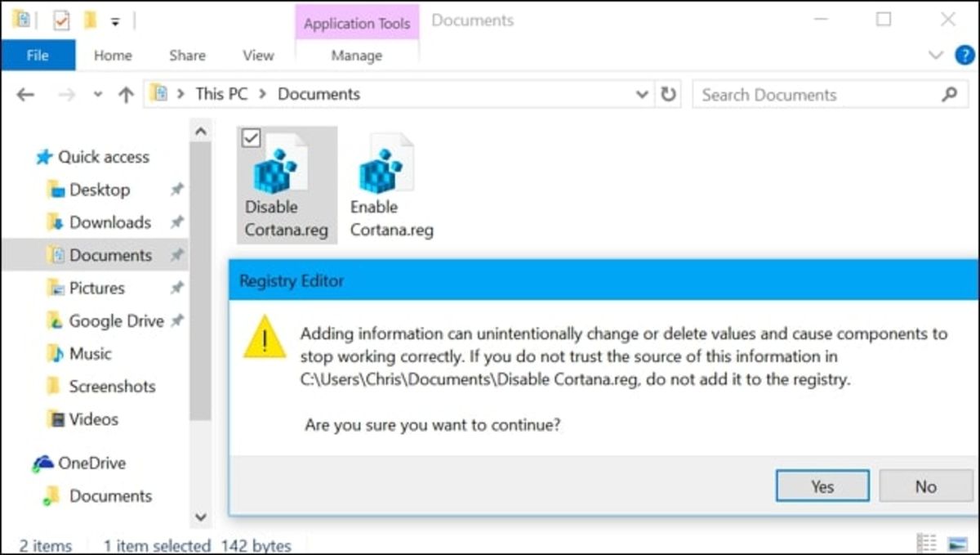This screenshot has height=555, width=980.
Task: Open the recent locations dropdown
Action: pyautogui.click(x=98, y=95)
